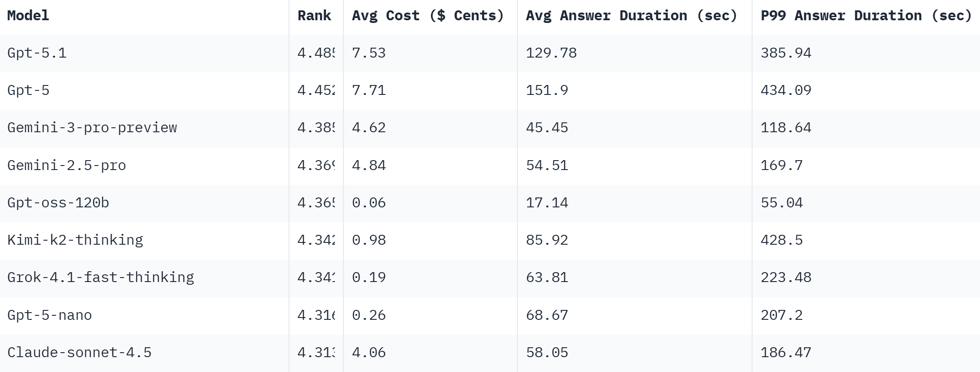The image size is (980, 372).
Task: Click the Kimi-k2-thinking model cell
Action: click(x=75, y=240)
